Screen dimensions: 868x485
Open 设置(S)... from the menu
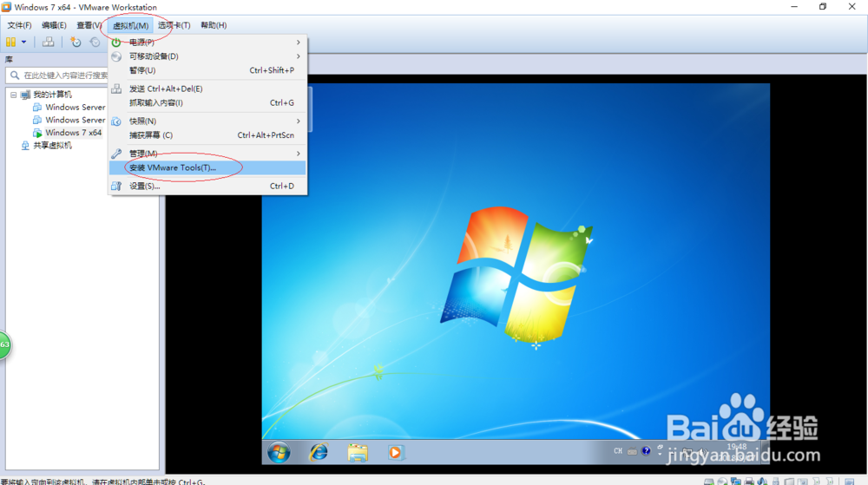tap(207, 186)
